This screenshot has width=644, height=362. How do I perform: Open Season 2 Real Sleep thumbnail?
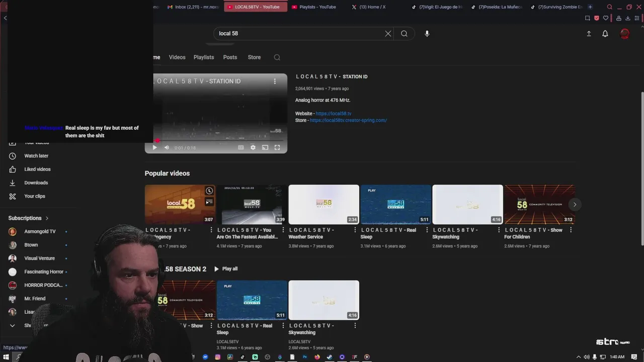(252, 300)
